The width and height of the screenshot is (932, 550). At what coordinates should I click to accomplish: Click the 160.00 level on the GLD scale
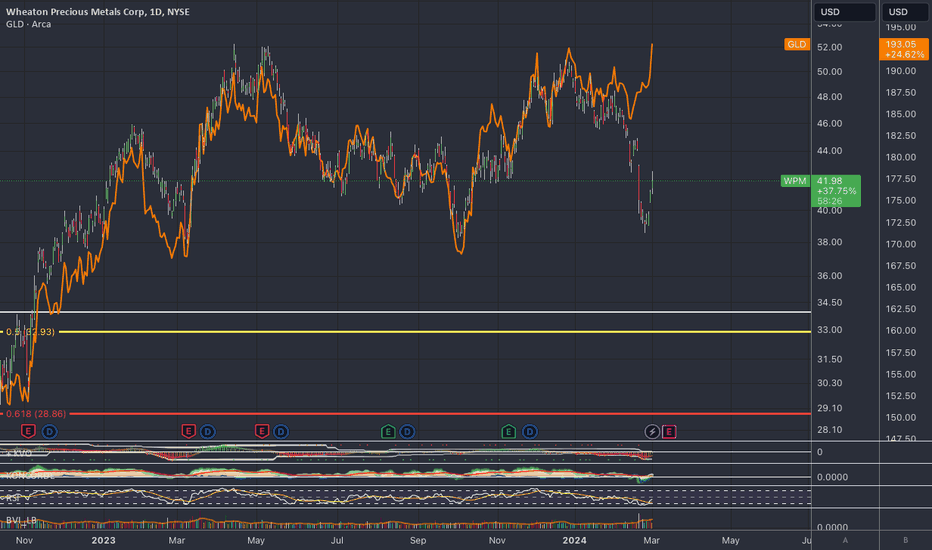point(900,331)
